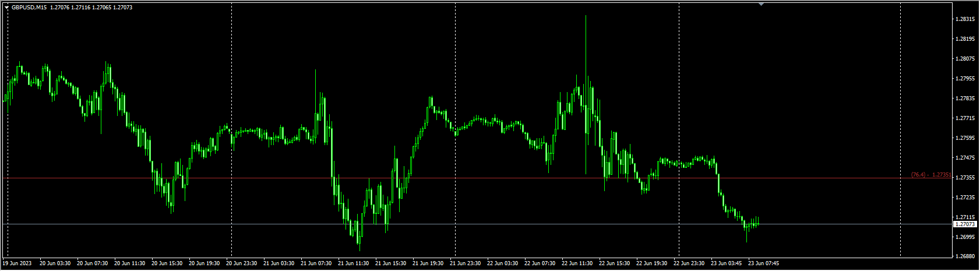Click the current price label 1.27073
The width and height of the screenshot is (980, 271).
965,224
